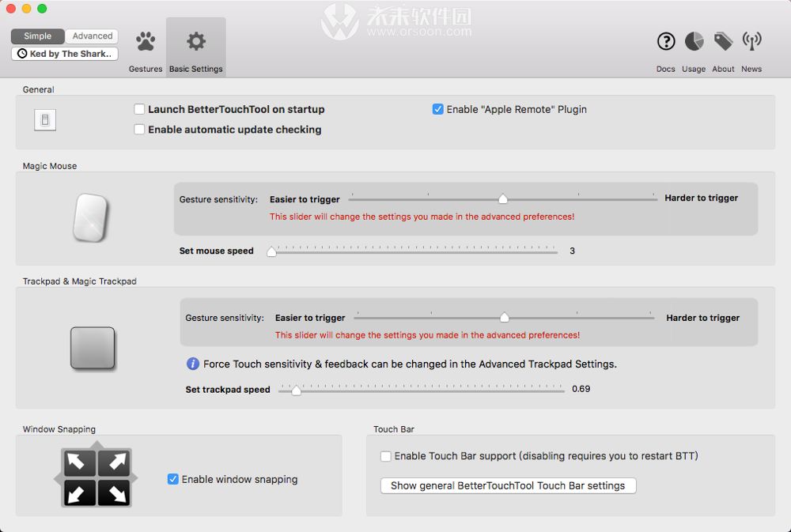Open the News antenna icon
The height and width of the screenshot is (532, 791).
click(751, 41)
